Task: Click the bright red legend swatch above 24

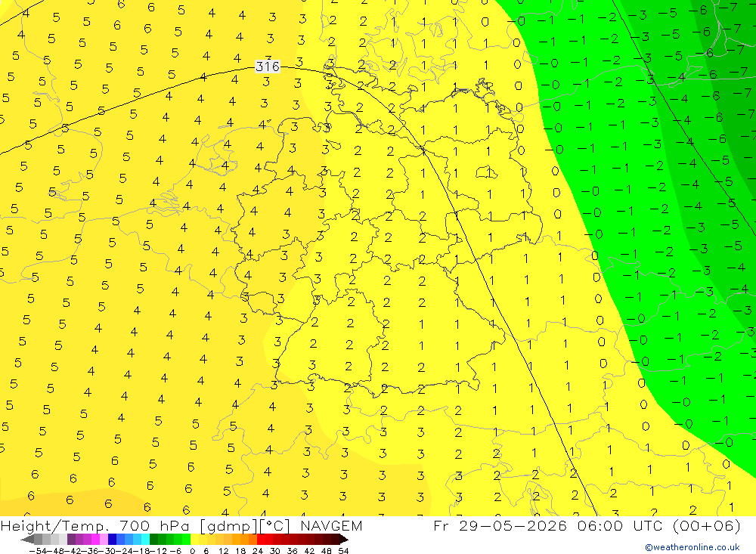Action: click(261, 540)
